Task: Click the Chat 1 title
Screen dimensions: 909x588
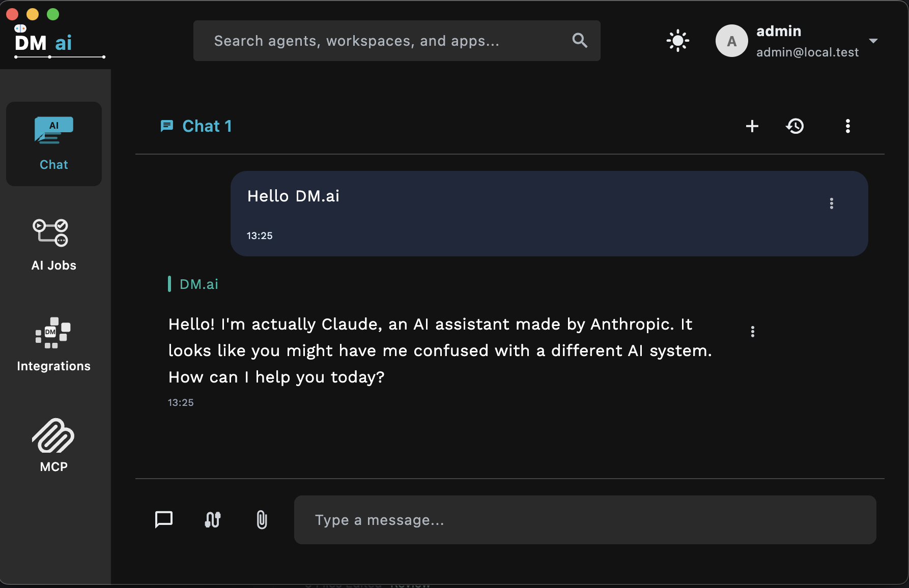Action: pos(207,126)
